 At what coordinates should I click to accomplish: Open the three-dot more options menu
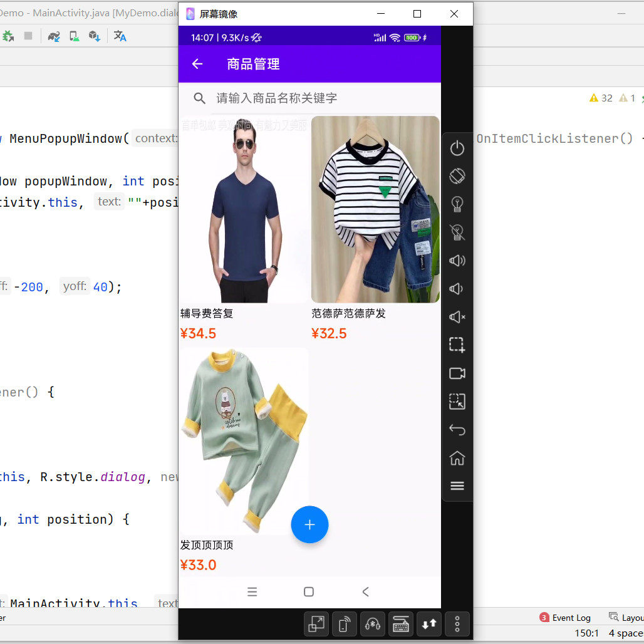pyautogui.click(x=457, y=624)
